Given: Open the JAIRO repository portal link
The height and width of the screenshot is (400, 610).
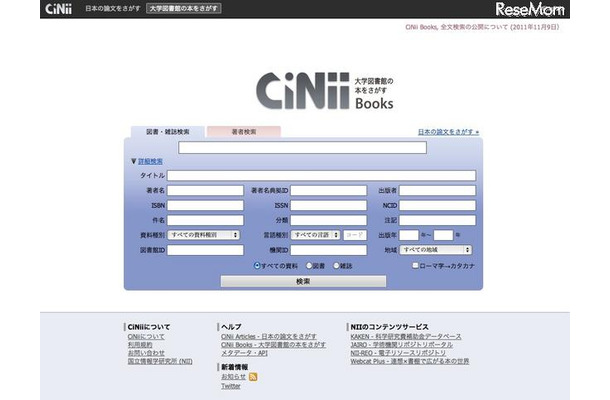Looking at the screenshot, I should pos(401,345).
